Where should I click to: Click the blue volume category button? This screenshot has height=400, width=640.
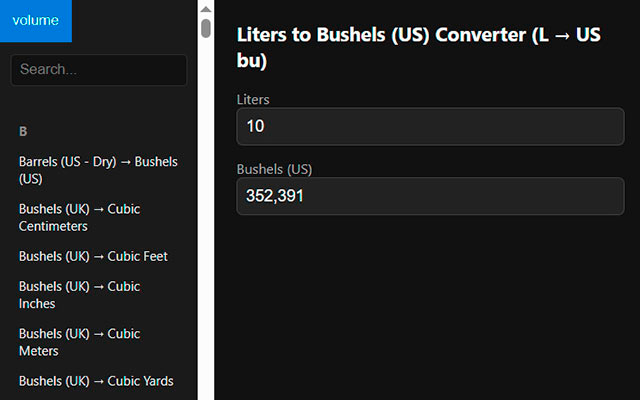click(x=36, y=21)
